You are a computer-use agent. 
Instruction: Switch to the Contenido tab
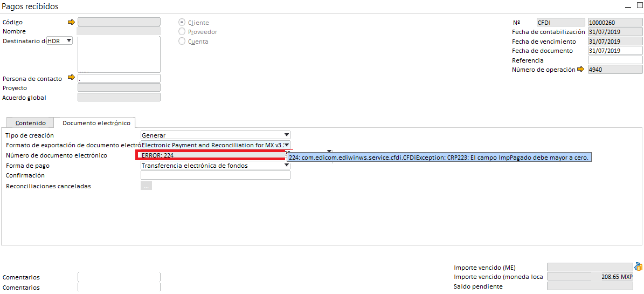(x=30, y=123)
